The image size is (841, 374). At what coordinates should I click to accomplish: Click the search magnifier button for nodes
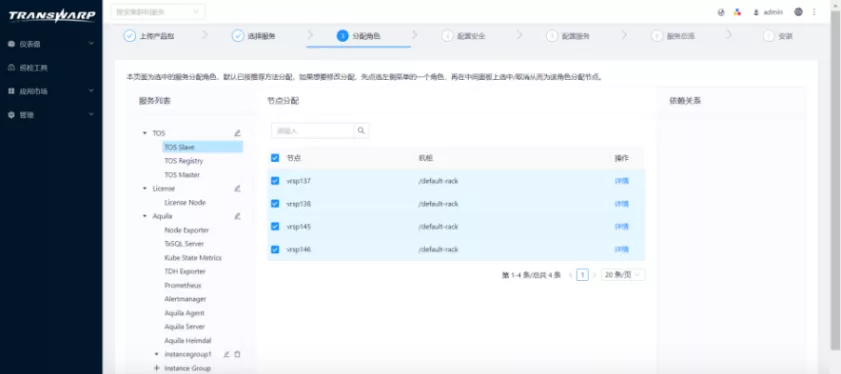tap(362, 130)
